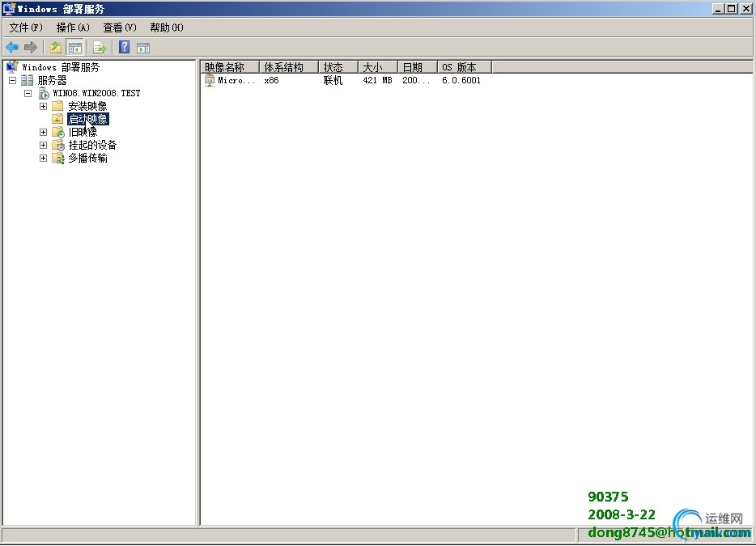Select the 安装映像 tree item
Viewport: 756px width, 546px height.
pyautogui.click(x=87, y=105)
